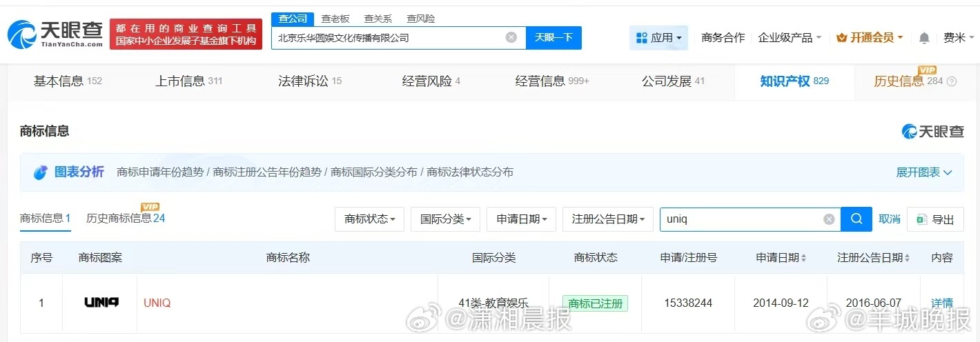Click 取消 to cancel the filter
Viewport: 980px width, 342px height.
[890, 219]
